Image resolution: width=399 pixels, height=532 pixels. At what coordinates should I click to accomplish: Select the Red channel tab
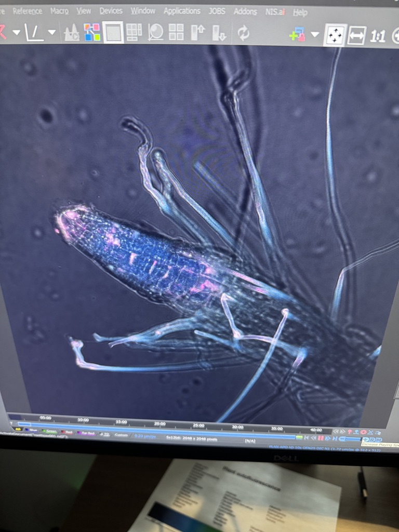point(67,432)
